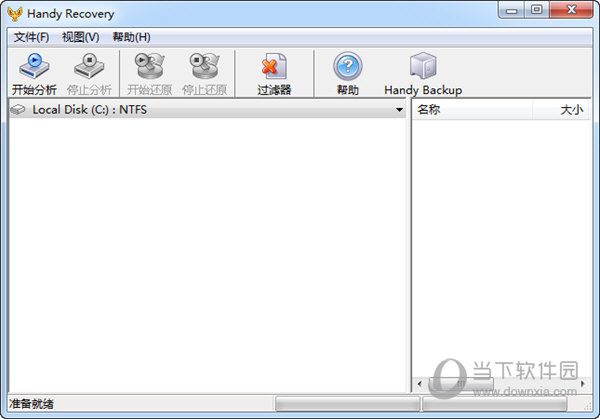This screenshot has height=419, width=600.
Task: Click the resize grip at the status bar corner
Action: [x=587, y=407]
